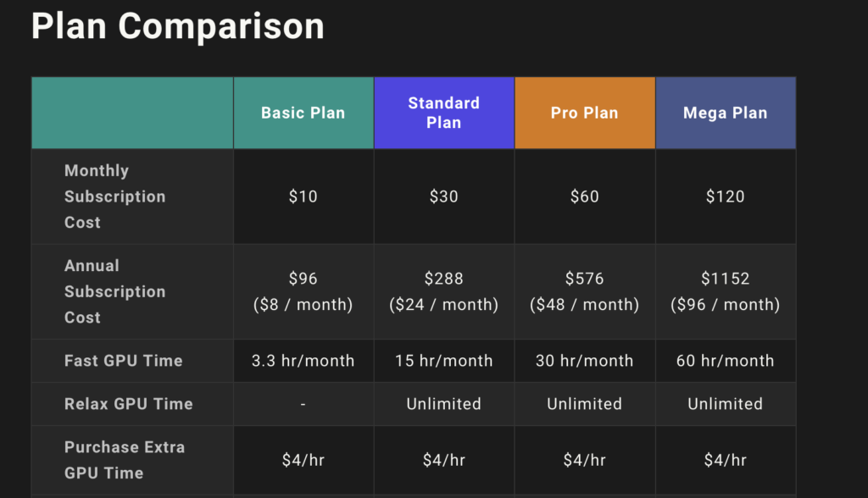The image size is (868, 498).
Task: Click the Purchase Extra GPU Time label
Action: (x=125, y=460)
